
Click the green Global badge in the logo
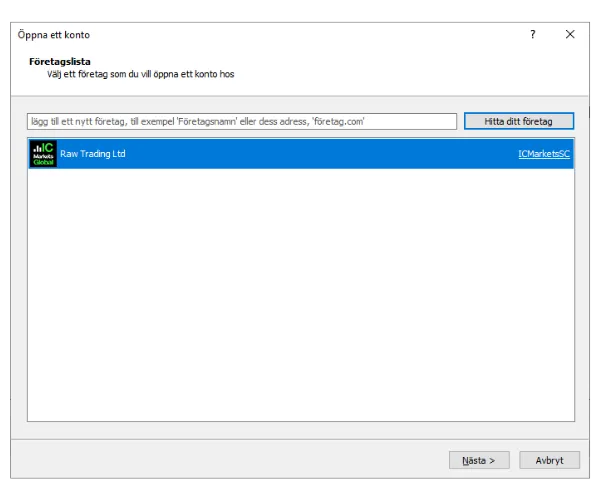point(43,161)
